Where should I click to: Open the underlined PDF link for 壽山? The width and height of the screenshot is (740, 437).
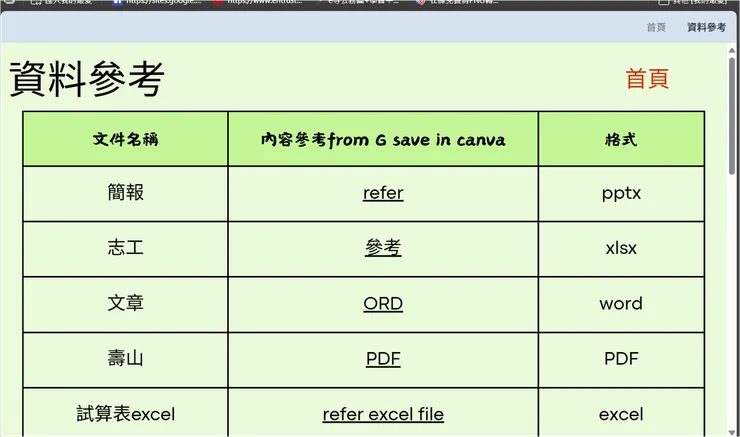[x=383, y=358]
